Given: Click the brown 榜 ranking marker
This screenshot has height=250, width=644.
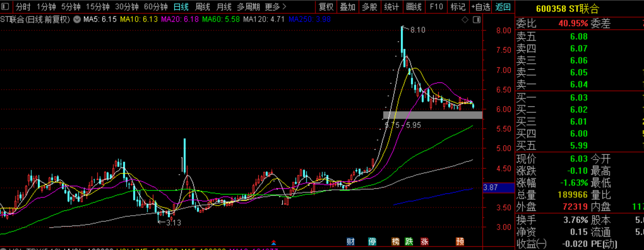Looking at the screenshot, I should [x=395, y=242].
